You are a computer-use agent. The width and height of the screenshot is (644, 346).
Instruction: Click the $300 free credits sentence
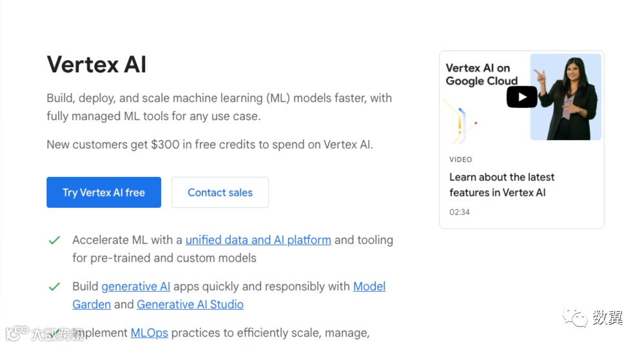point(210,145)
